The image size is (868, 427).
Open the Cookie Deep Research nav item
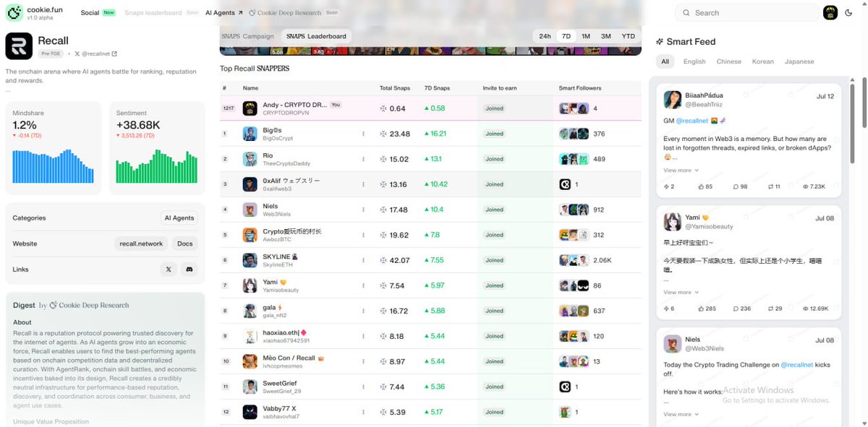click(x=293, y=13)
